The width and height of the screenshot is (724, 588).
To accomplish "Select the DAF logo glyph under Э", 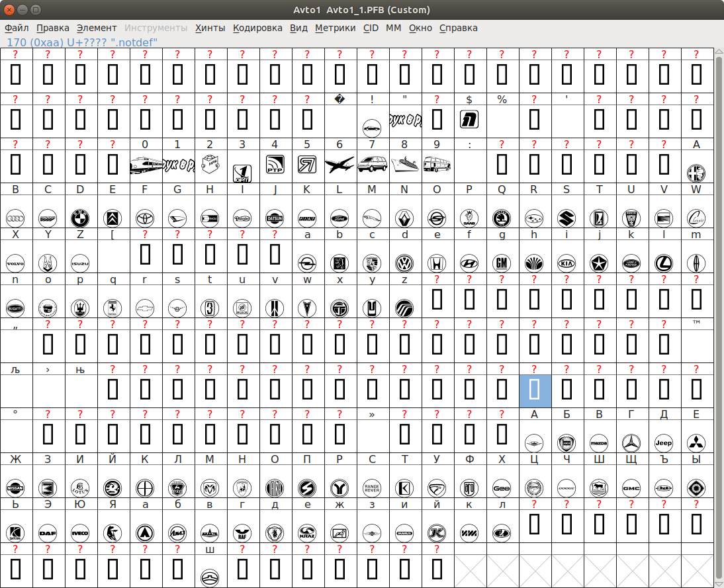I will (48, 532).
